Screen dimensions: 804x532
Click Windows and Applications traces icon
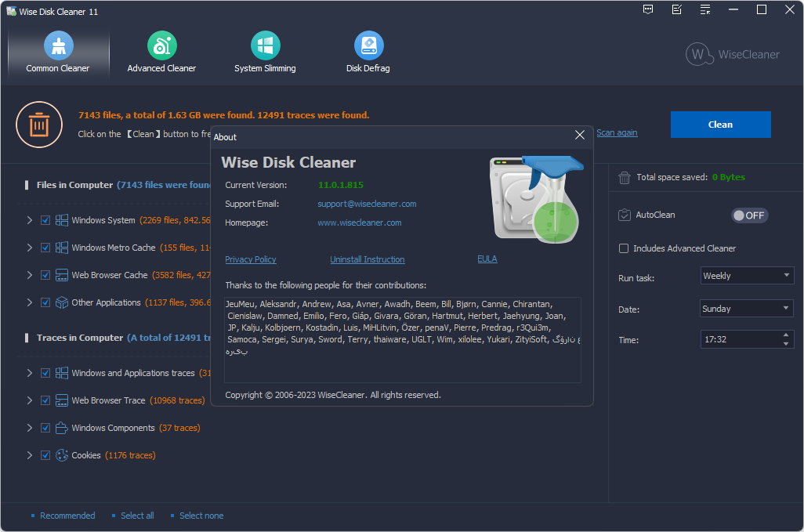pos(62,373)
